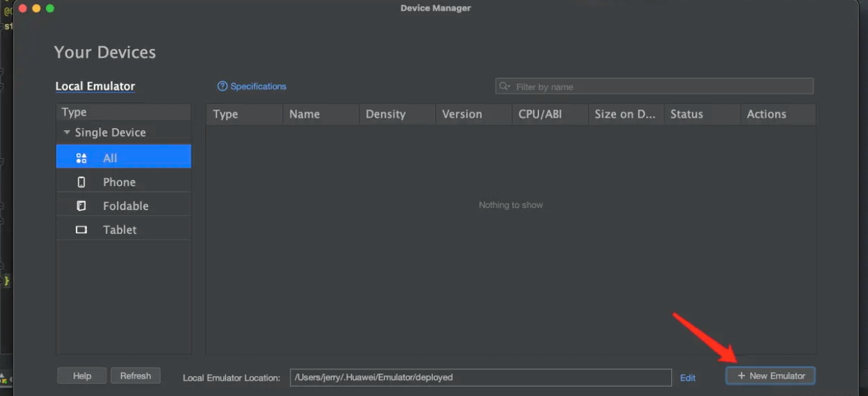Collapse the Single Device tree group
868x396 pixels.
pyautogui.click(x=66, y=132)
